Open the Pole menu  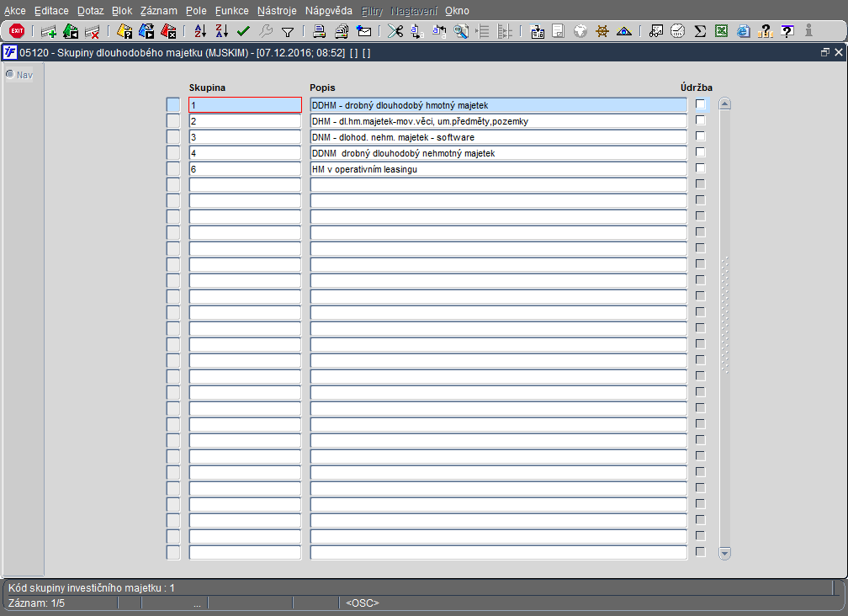point(196,11)
